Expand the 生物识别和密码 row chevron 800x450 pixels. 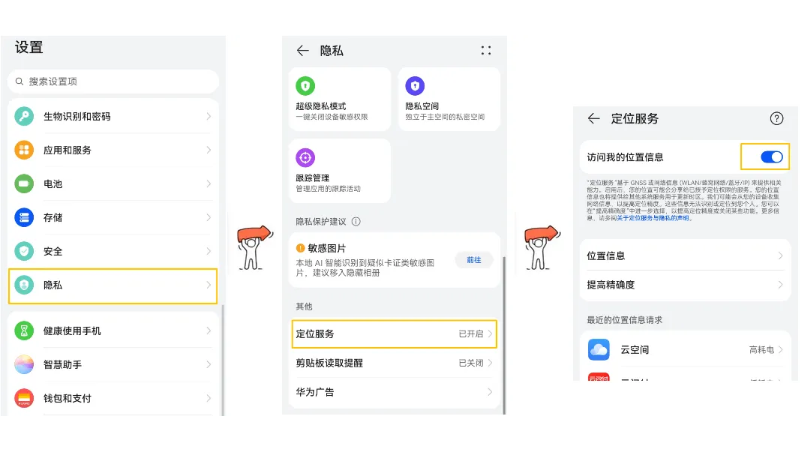[x=209, y=116]
